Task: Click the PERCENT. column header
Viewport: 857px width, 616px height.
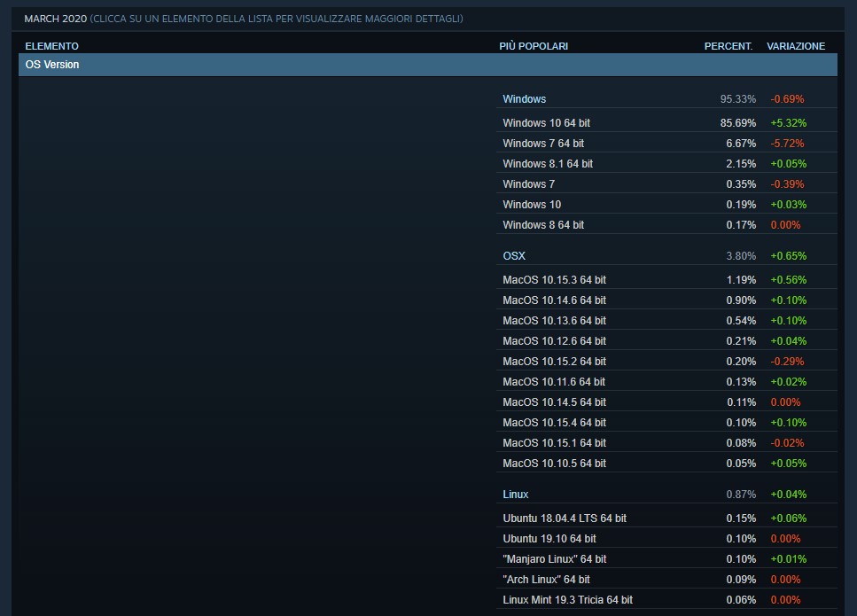Action: pyautogui.click(x=728, y=46)
